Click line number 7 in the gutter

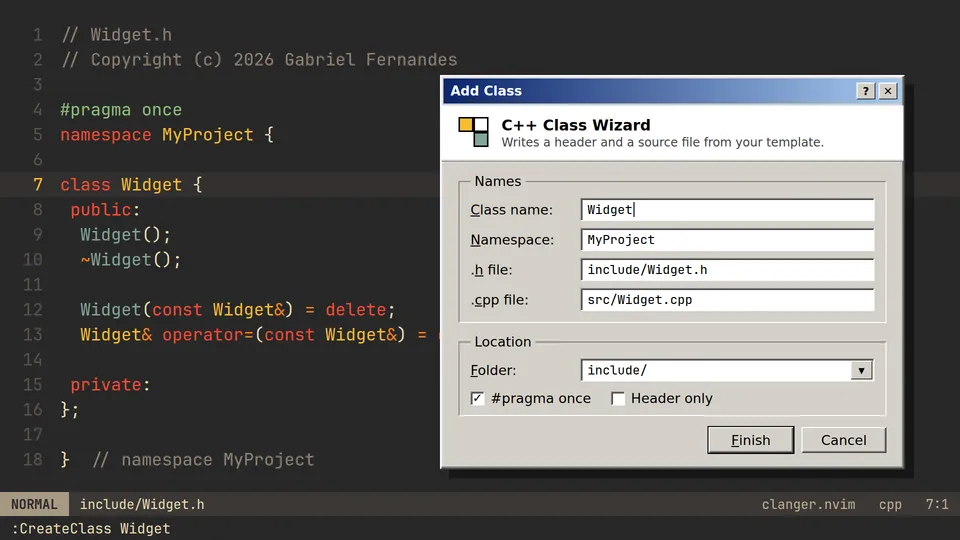(x=38, y=185)
